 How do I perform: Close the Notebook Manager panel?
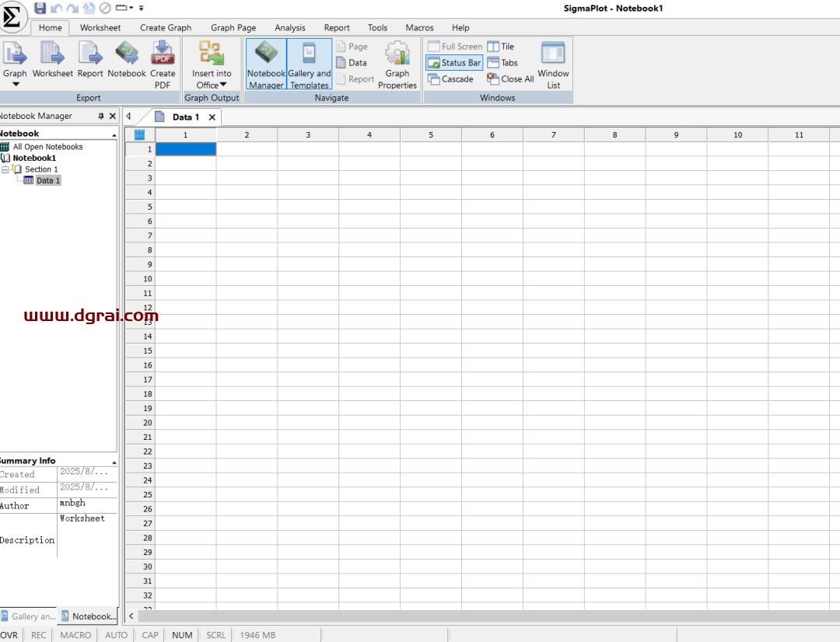click(x=113, y=116)
